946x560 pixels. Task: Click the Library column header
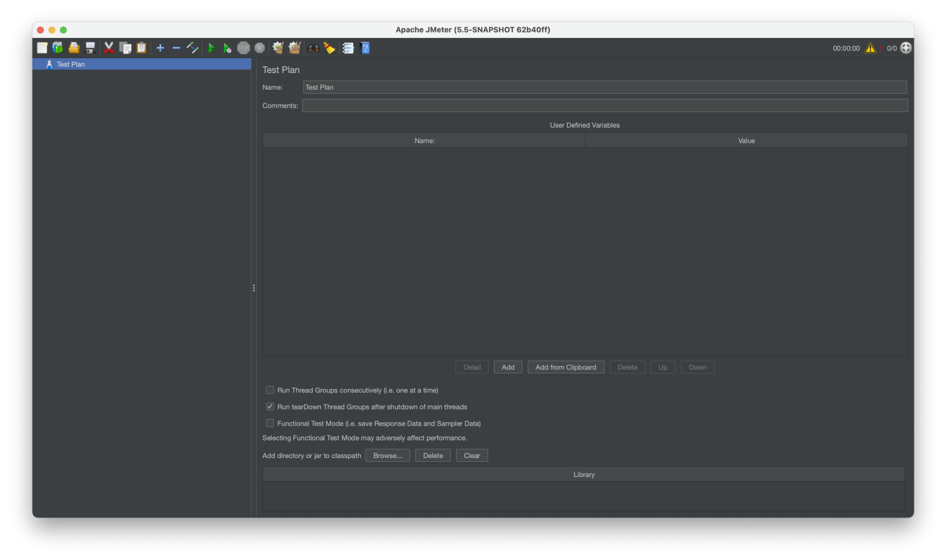pyautogui.click(x=584, y=474)
